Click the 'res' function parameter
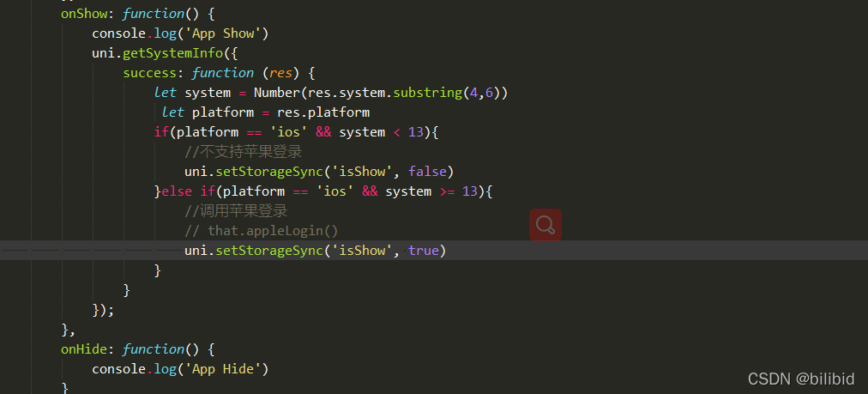Viewport: 868px width, 394px height. pyautogui.click(x=280, y=73)
